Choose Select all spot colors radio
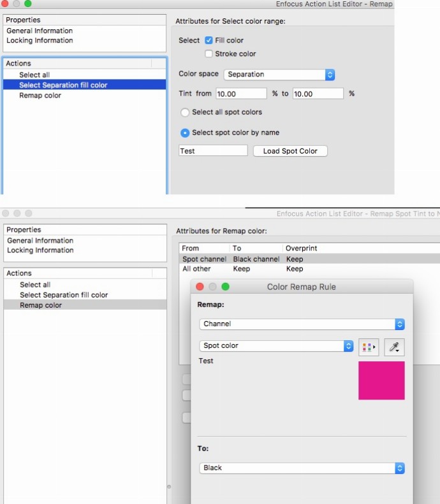Viewport: 440px width, 504px height. (x=185, y=112)
